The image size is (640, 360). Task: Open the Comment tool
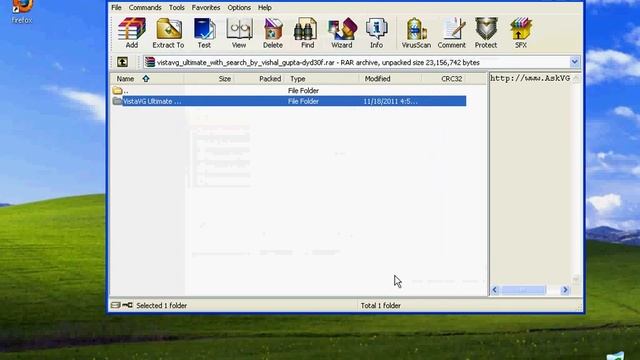[451, 33]
